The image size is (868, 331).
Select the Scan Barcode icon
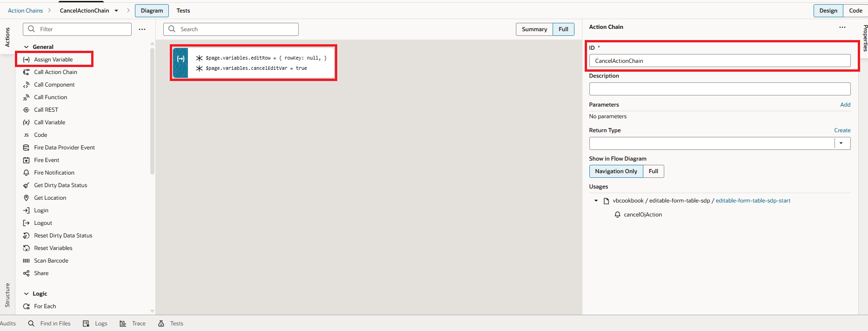coord(27,261)
